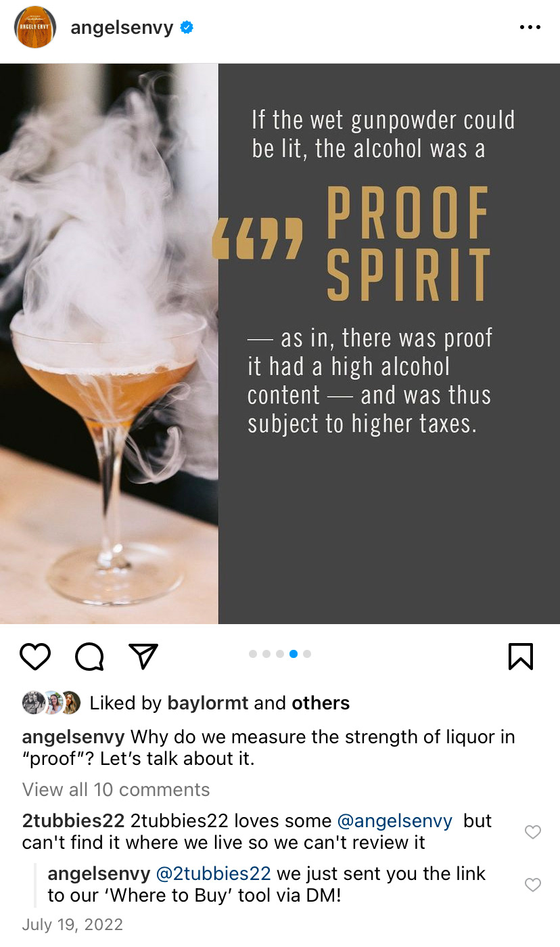Image resolution: width=560 pixels, height=947 pixels.
Task: Open the three-dot more options menu
Action: [x=530, y=28]
